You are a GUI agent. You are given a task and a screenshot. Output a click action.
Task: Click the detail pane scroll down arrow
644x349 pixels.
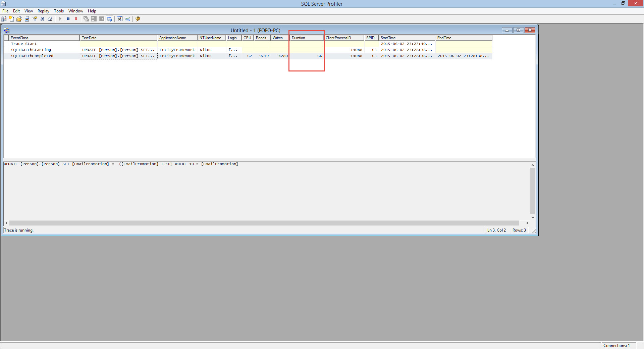(x=533, y=217)
